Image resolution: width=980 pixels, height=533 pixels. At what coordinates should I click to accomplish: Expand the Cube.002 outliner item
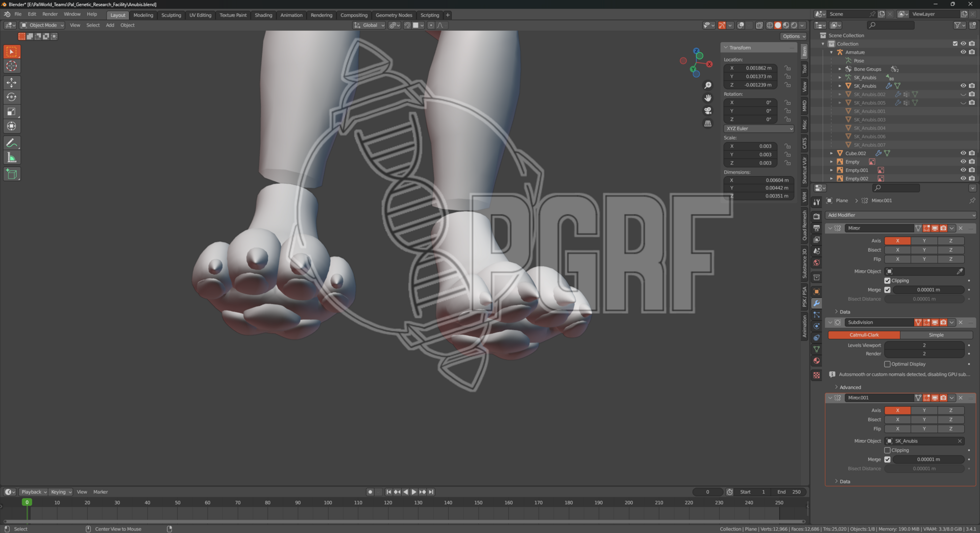pyautogui.click(x=831, y=153)
